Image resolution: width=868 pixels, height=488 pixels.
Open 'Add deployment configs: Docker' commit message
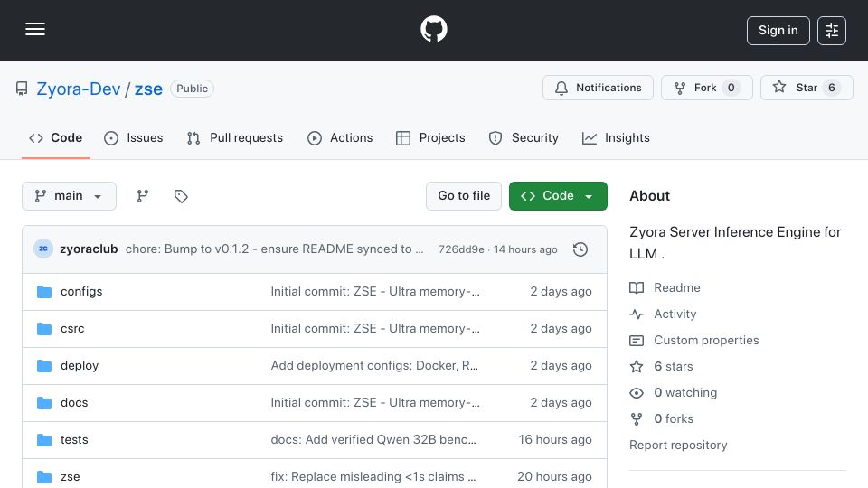point(374,366)
